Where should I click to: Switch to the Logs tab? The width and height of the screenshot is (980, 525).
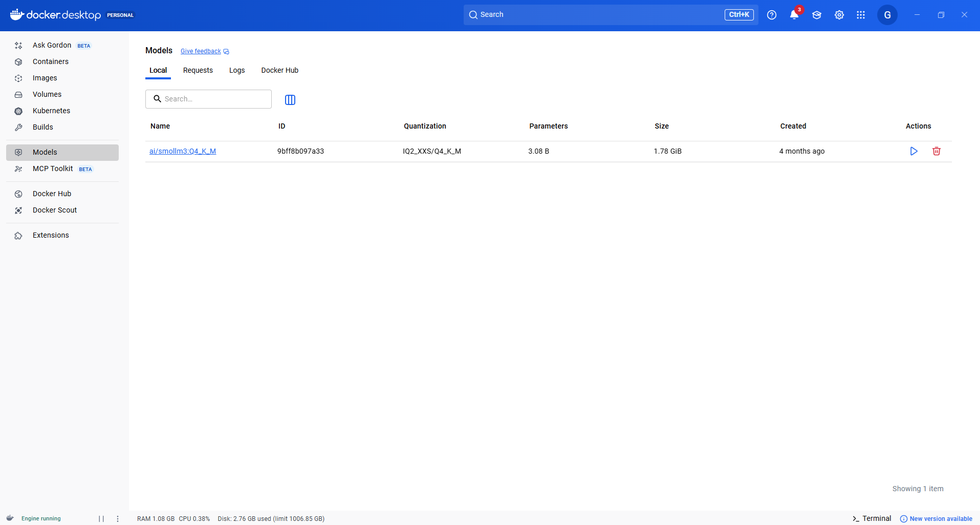click(x=237, y=70)
